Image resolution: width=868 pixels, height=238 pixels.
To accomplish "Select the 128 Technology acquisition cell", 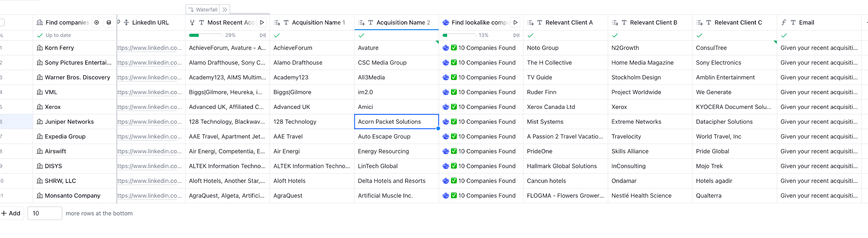I will 312,122.
